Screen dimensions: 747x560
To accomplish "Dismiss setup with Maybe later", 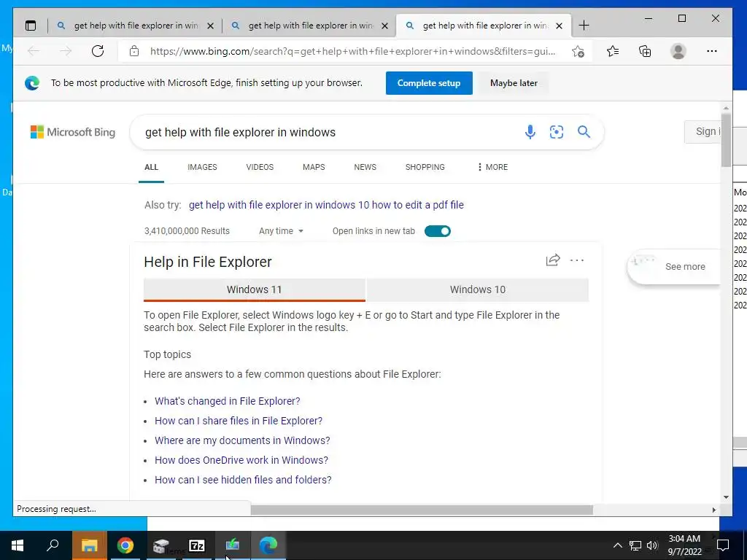I will (514, 83).
